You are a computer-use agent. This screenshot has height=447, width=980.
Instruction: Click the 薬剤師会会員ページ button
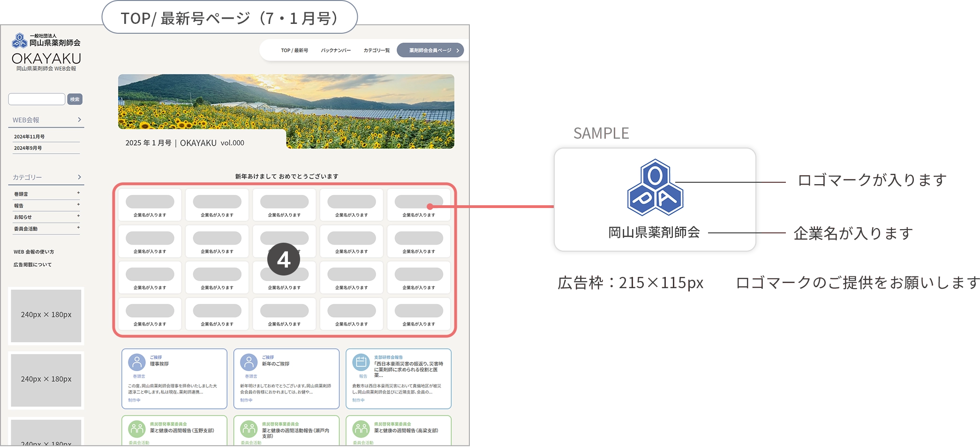tap(430, 51)
